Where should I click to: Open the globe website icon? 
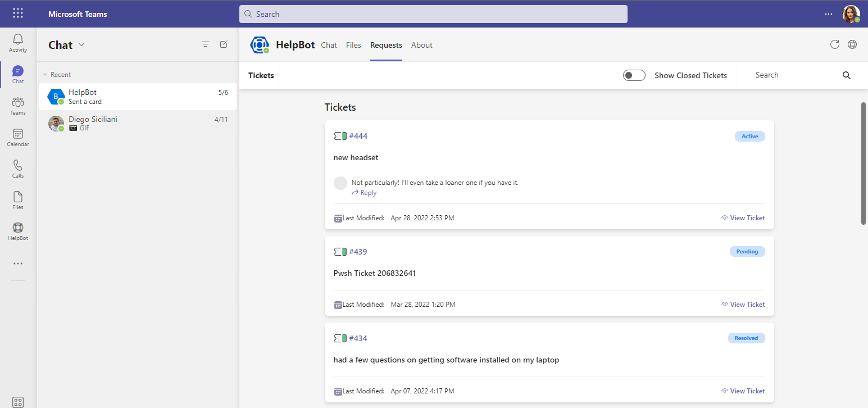pos(852,44)
